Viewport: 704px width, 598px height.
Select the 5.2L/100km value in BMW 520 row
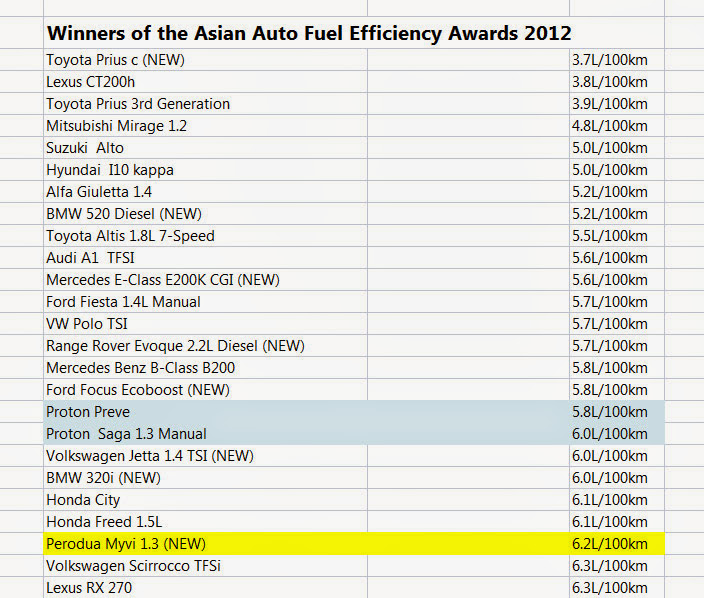click(x=617, y=214)
